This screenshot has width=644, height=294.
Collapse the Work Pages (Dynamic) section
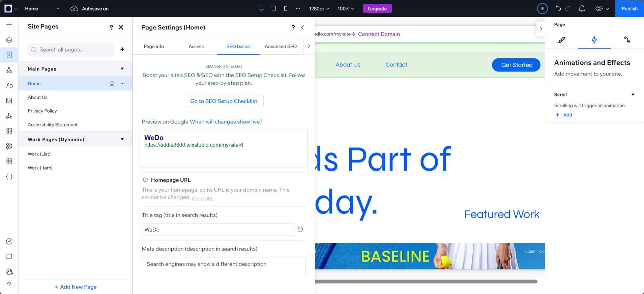[x=122, y=139]
